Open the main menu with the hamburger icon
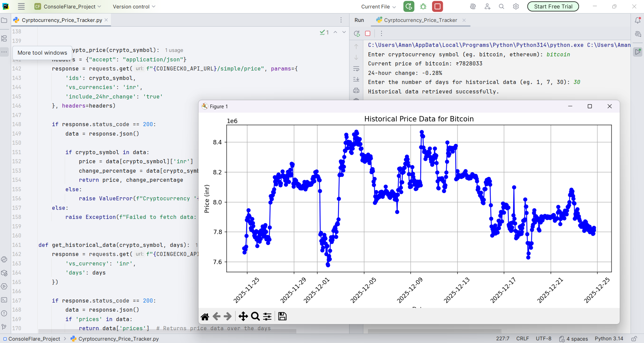Viewport: 644px width, 343px height. [21, 6]
